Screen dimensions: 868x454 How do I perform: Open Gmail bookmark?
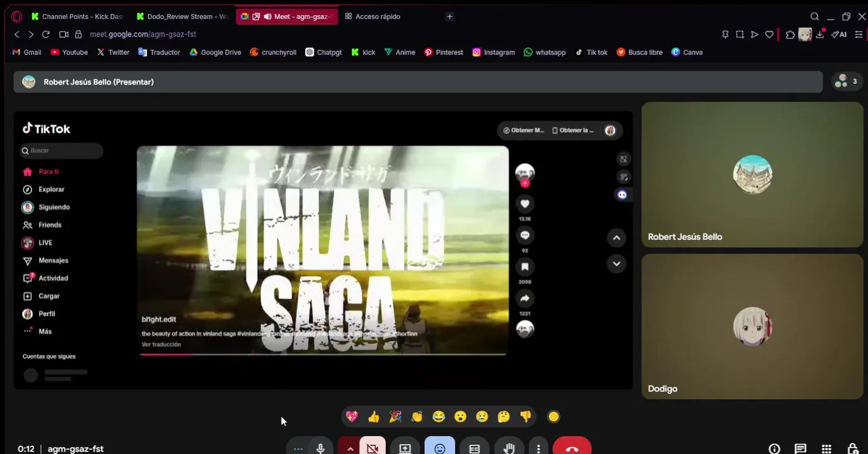point(26,52)
